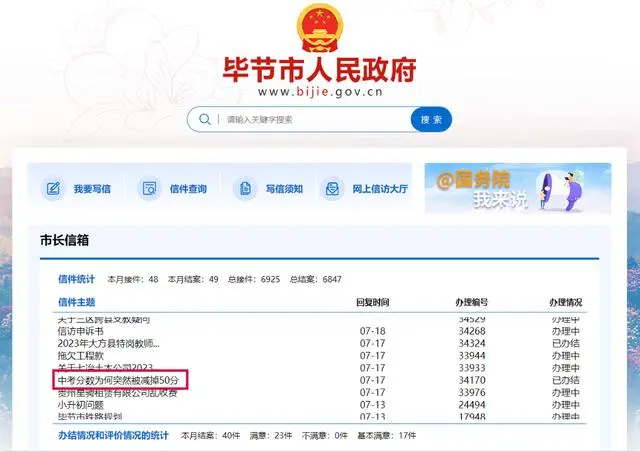640x452 pixels.
Task: Click the 信件查询 search-document icon
Action: [x=149, y=189]
